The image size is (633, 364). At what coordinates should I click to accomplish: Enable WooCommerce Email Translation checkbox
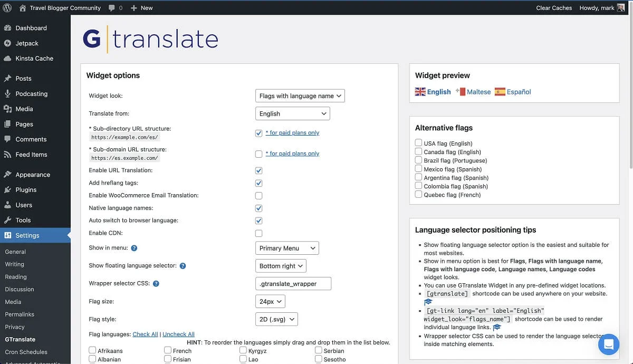(258, 196)
